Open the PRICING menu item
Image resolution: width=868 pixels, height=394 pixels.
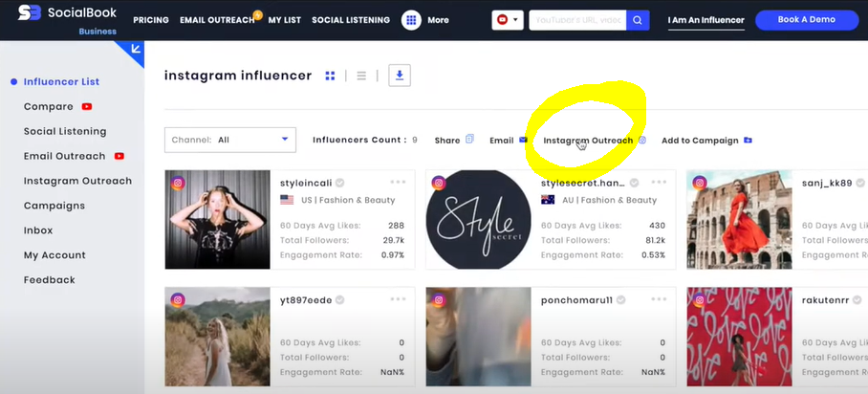tap(151, 20)
